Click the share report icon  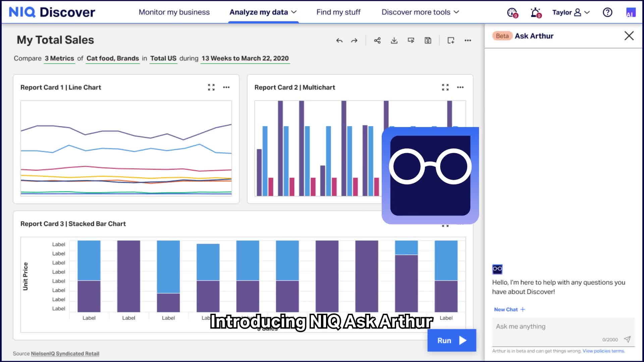coord(377,41)
